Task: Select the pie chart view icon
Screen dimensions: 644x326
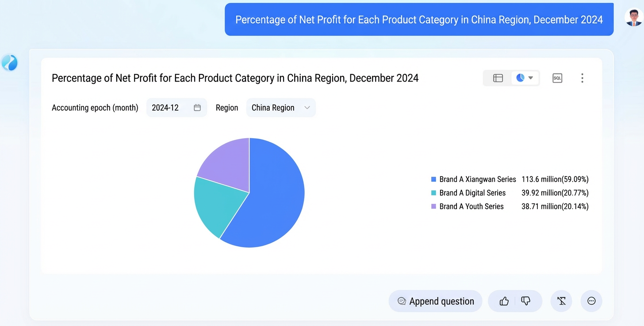Action: (520, 78)
